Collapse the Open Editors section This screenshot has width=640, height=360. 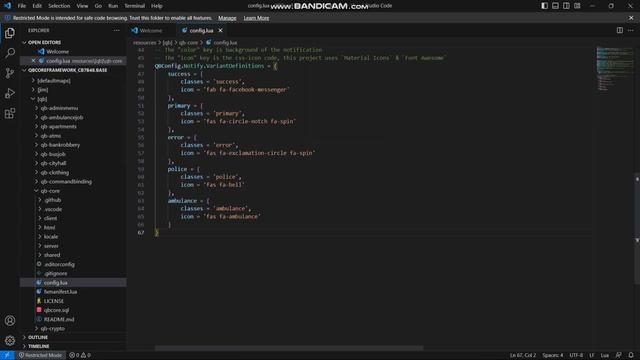pyautogui.click(x=44, y=42)
